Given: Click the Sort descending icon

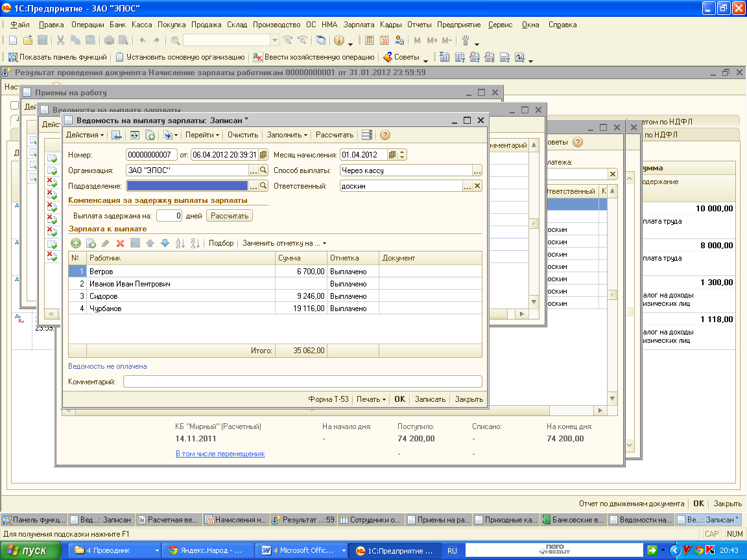Looking at the screenshot, I should [x=195, y=243].
